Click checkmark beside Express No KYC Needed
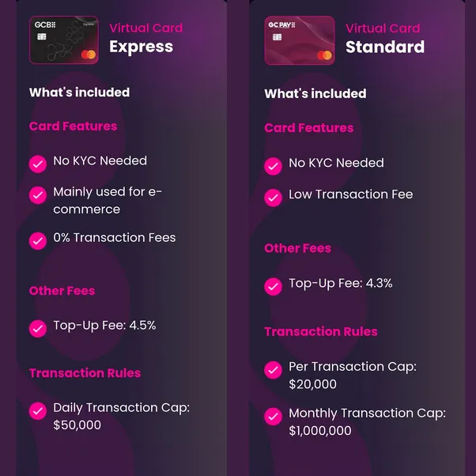Image resolution: width=476 pixels, height=476 pixels. click(38, 164)
